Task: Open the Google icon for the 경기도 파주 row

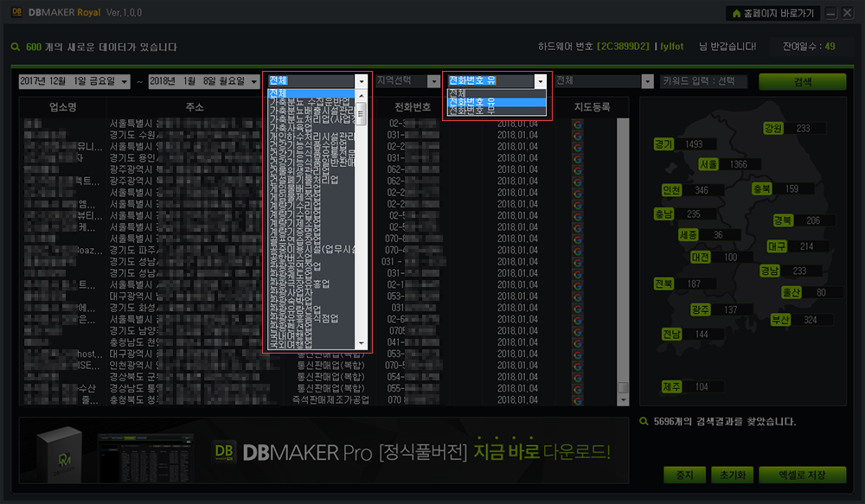Action: click(x=578, y=251)
